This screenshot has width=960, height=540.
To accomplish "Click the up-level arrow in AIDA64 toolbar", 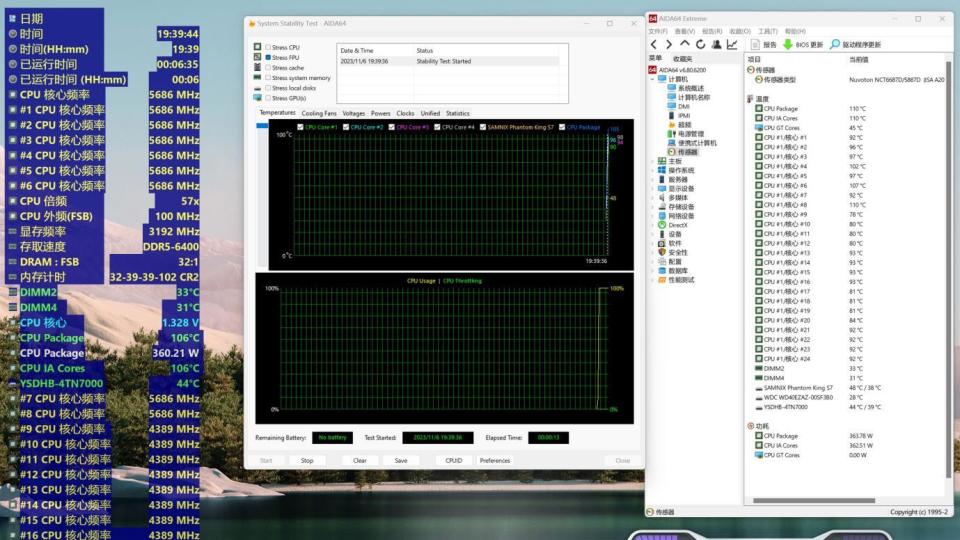I will click(684, 45).
